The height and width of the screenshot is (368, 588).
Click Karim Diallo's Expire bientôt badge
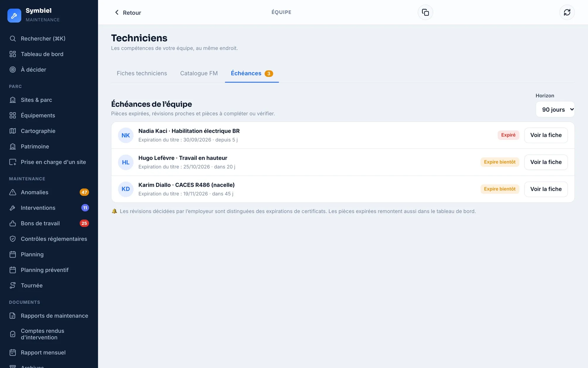click(x=500, y=189)
